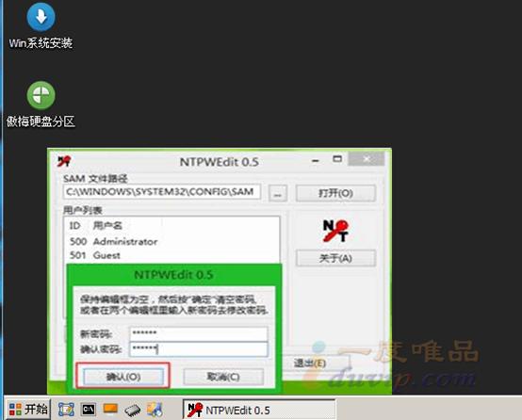Open the first quick-launch screen capture icon
Image resolution: width=522 pixels, height=420 pixels.
(x=66, y=409)
